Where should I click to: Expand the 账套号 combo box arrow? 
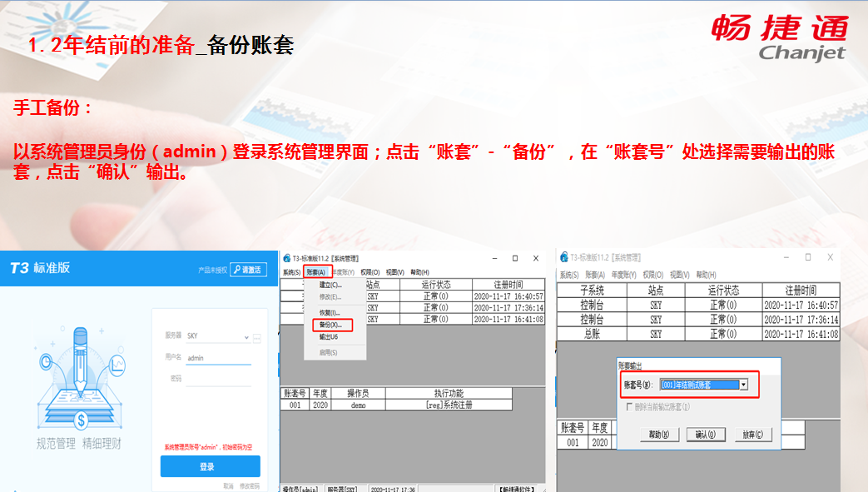click(744, 385)
